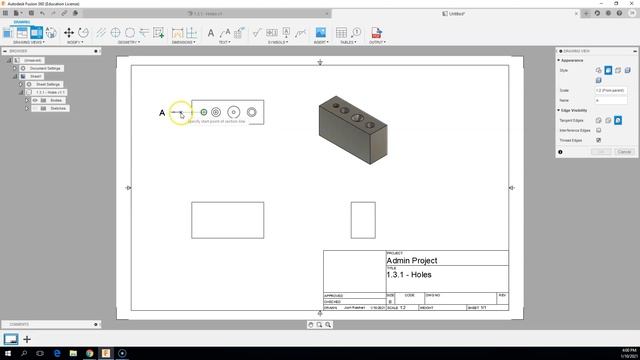Click the Scale field in dialog
Image resolution: width=640 pixels, height=360 pixels.
click(611, 90)
